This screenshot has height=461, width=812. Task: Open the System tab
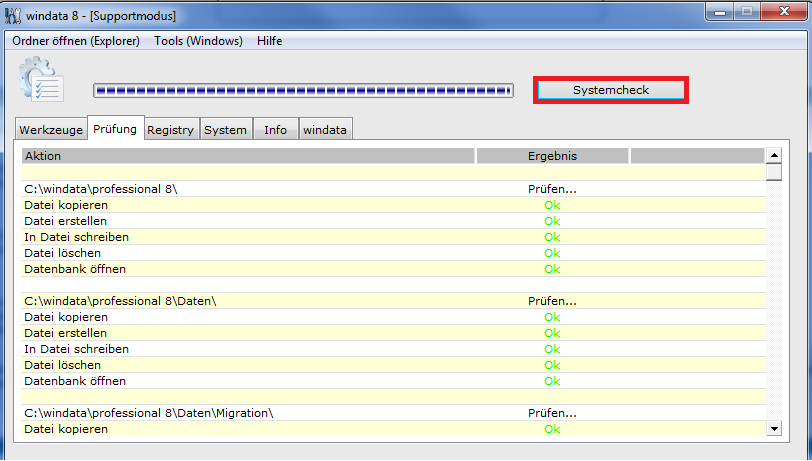click(226, 130)
